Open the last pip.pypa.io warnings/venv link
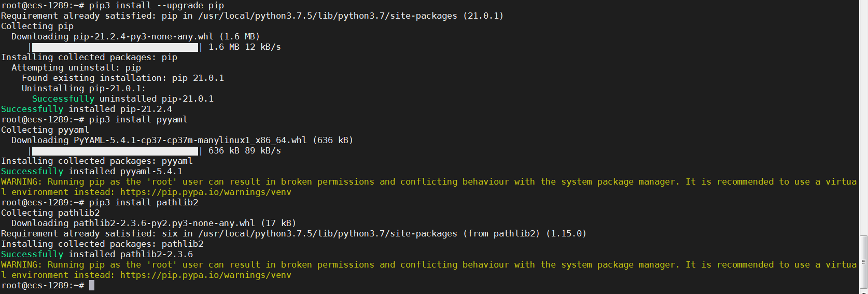The image size is (868, 294). [x=205, y=275]
